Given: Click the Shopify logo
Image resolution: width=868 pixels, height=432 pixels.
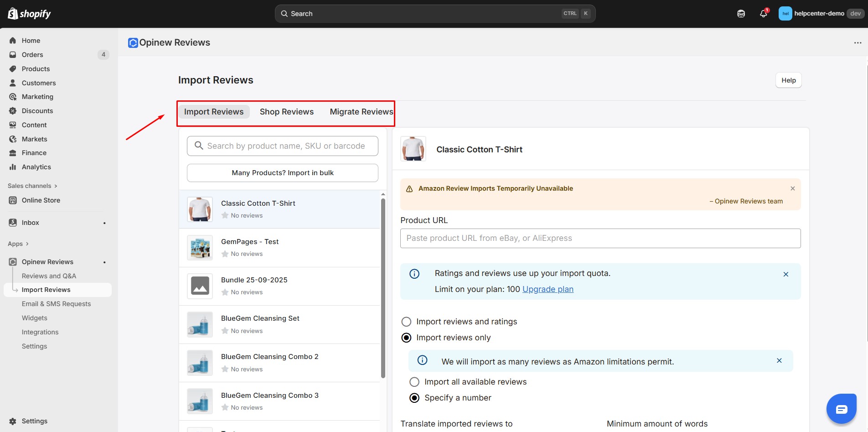Looking at the screenshot, I should (29, 14).
